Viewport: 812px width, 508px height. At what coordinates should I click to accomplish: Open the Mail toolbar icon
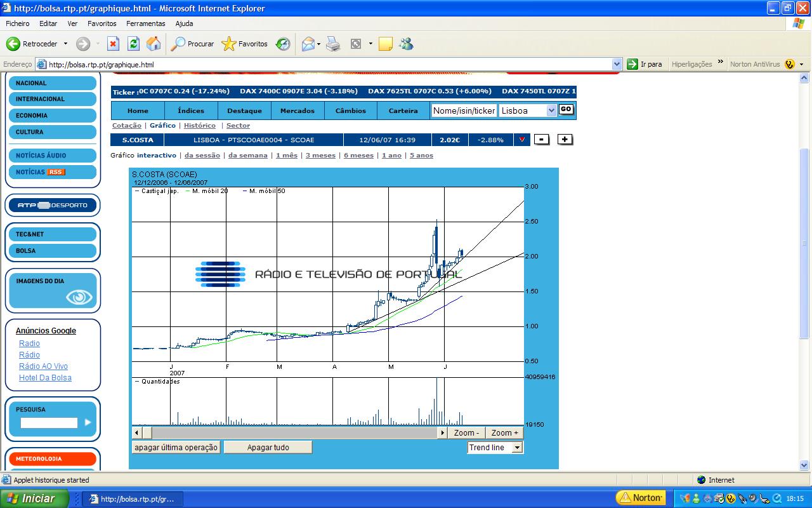tap(308, 44)
